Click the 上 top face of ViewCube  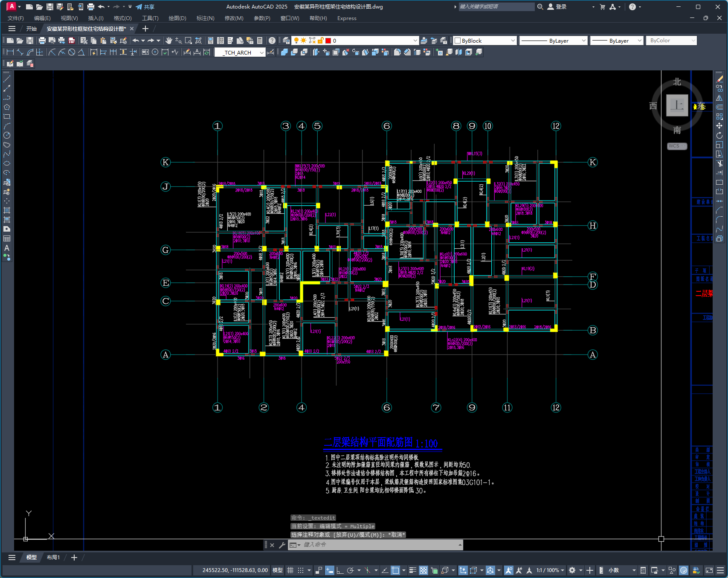(677, 105)
